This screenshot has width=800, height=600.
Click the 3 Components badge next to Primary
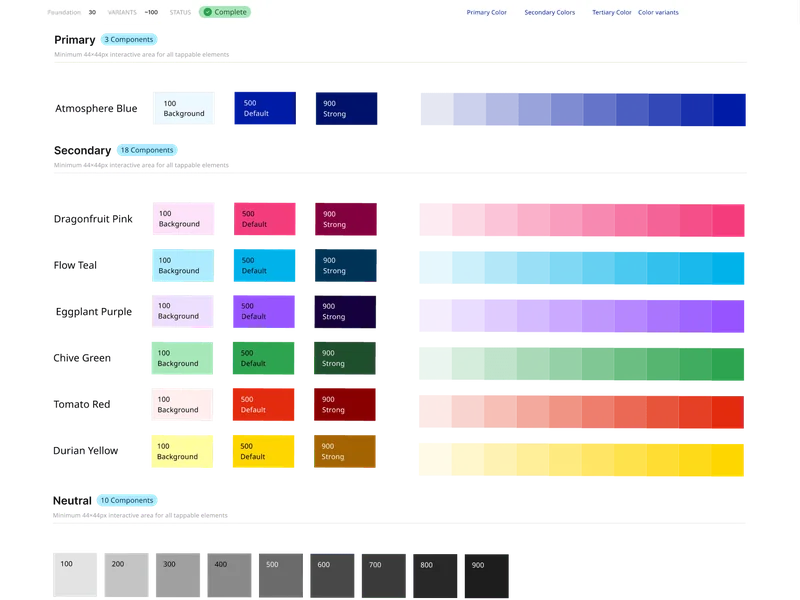click(x=129, y=39)
